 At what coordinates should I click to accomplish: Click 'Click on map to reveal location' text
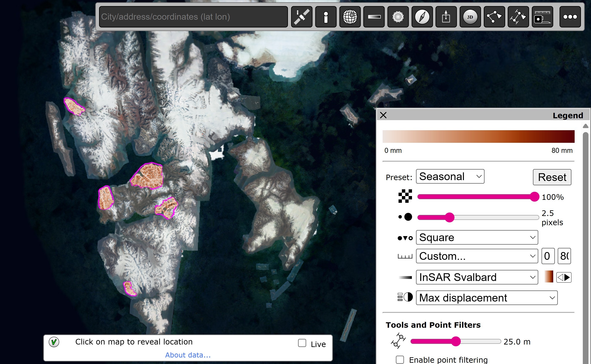(x=134, y=342)
